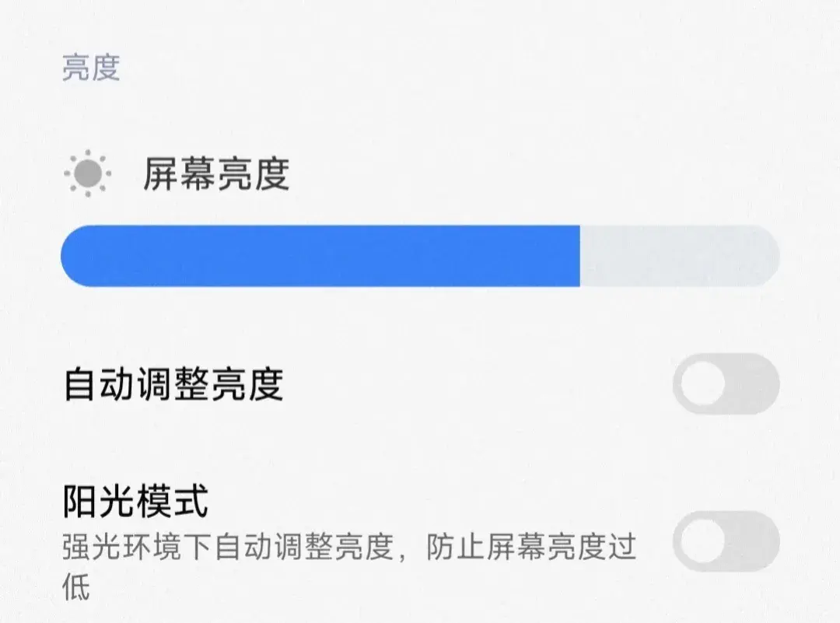Click the 强光环境下自动调整亮度 description line
Image resolution: width=840 pixels, height=623 pixels.
pyautogui.click(x=226, y=548)
